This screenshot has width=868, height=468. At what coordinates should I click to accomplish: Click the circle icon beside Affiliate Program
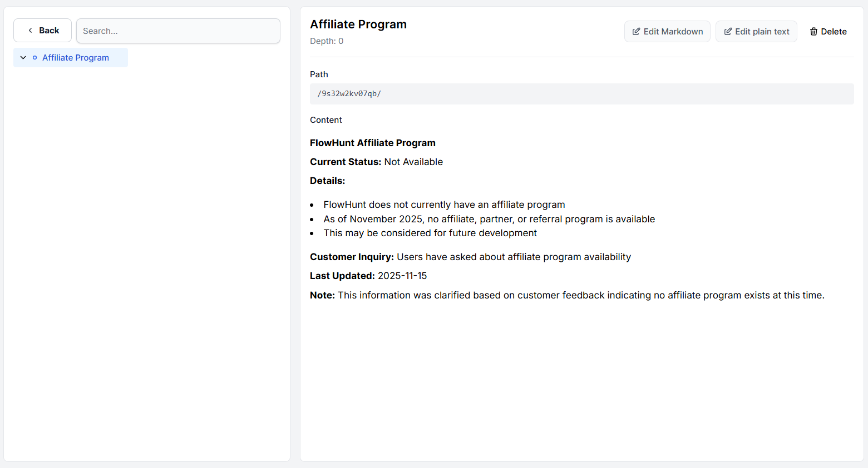[x=35, y=58]
